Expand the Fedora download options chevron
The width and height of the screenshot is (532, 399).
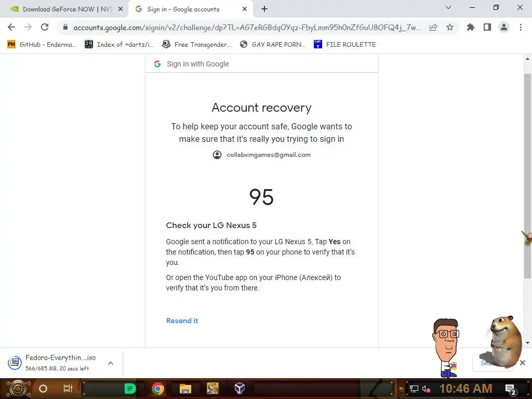click(111, 363)
